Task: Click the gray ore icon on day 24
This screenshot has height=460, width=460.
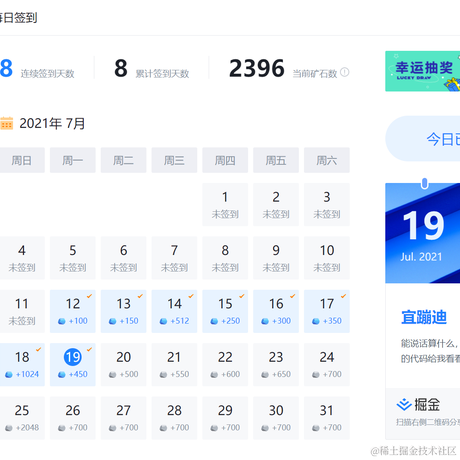Action: pos(316,374)
